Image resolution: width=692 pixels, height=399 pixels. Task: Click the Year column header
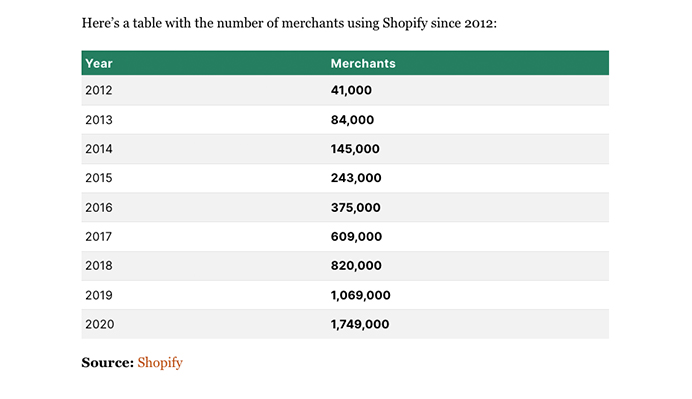tap(99, 64)
